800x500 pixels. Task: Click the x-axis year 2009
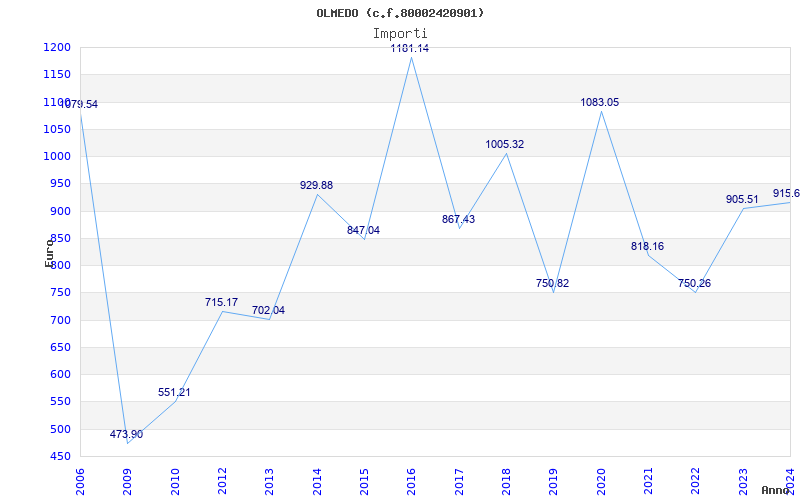128,482
